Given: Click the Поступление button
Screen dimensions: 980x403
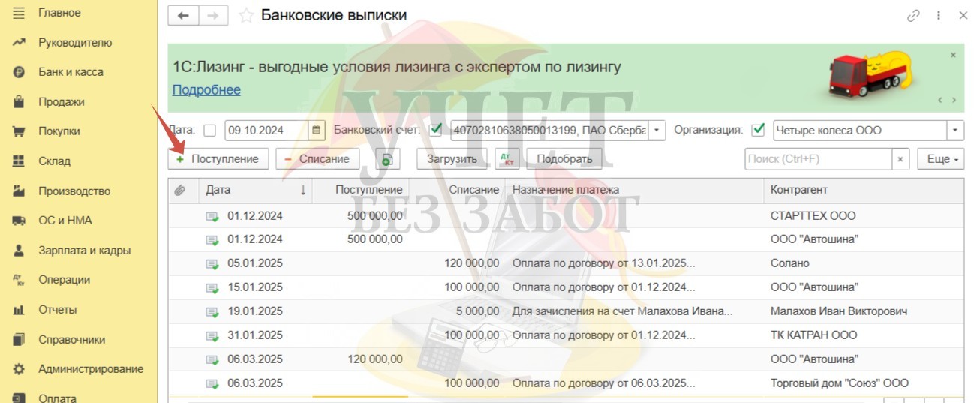Looking at the screenshot, I should coord(218,159).
